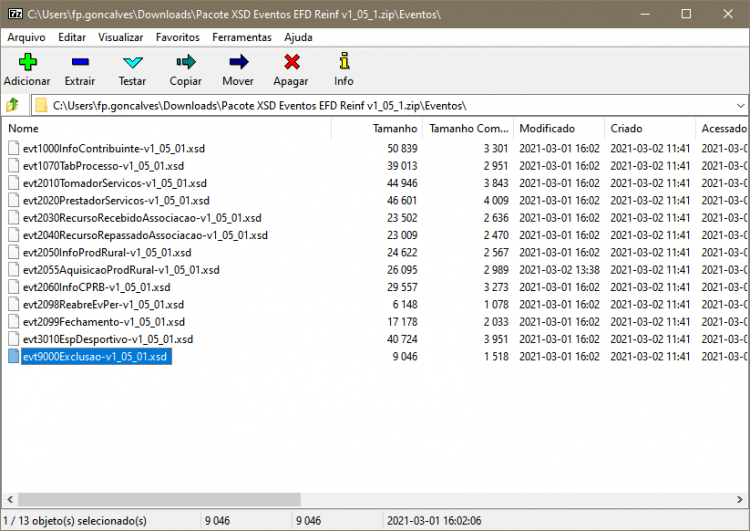The image size is (750, 531).
Task: Select evt2050InfoProdRural-v1_05_01.xsd
Action: pos(107,252)
